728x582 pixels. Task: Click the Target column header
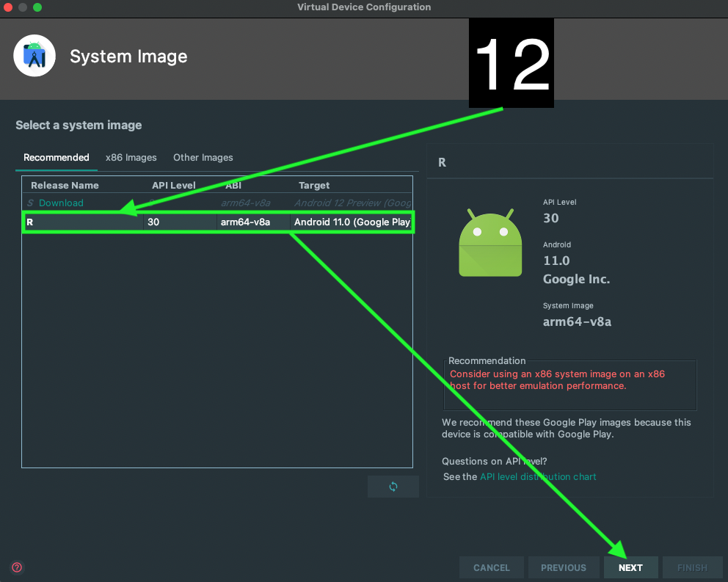pos(314,186)
